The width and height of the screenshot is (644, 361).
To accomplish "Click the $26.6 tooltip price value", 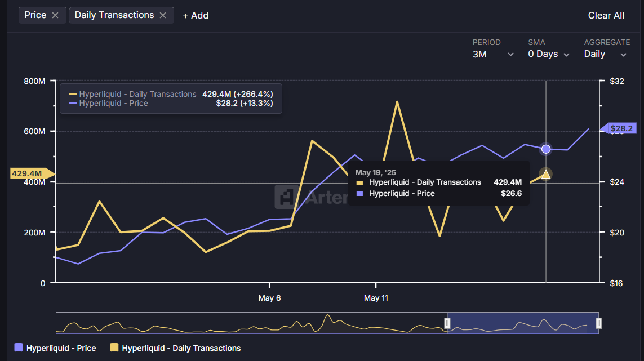I will click(x=512, y=193).
